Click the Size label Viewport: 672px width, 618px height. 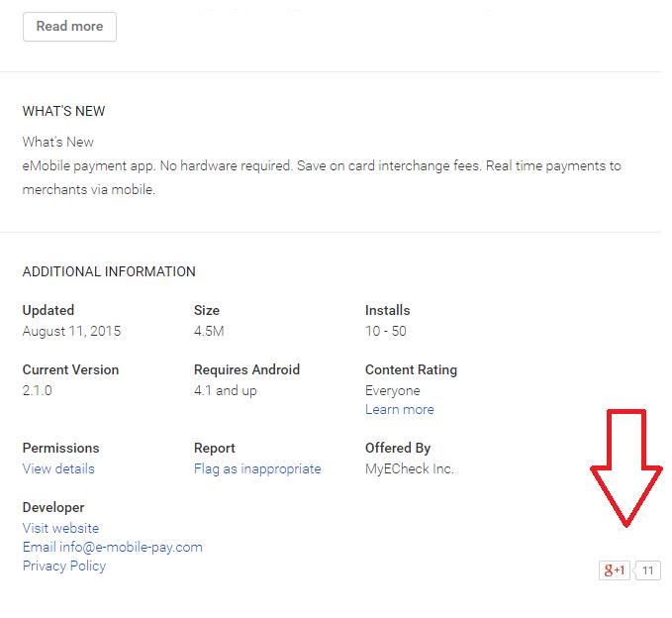207,311
